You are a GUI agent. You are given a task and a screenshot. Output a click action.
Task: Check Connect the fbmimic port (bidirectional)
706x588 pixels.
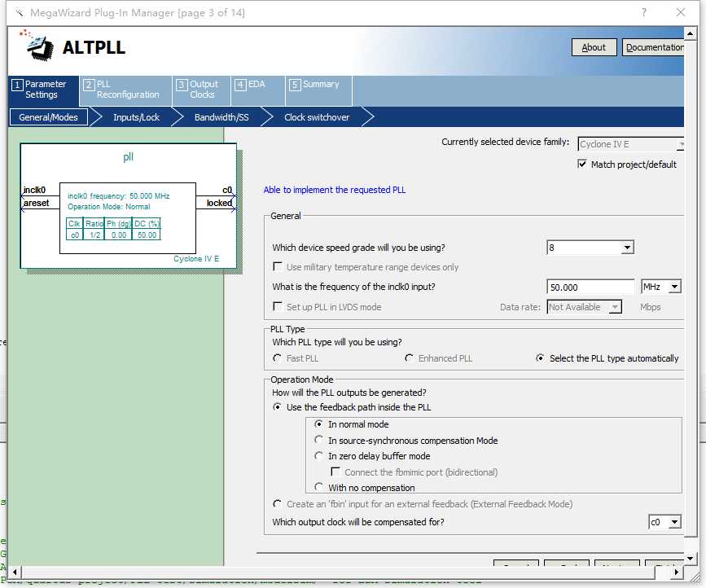(335, 472)
